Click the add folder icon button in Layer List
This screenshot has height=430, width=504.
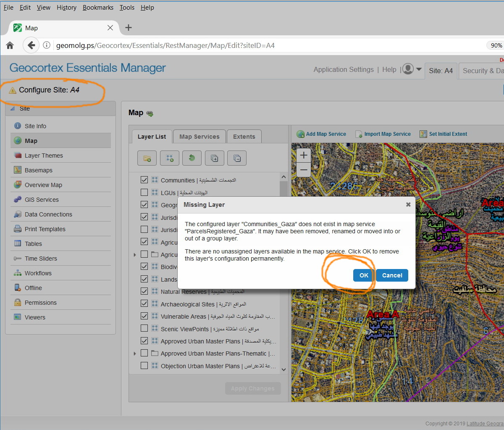tap(147, 158)
